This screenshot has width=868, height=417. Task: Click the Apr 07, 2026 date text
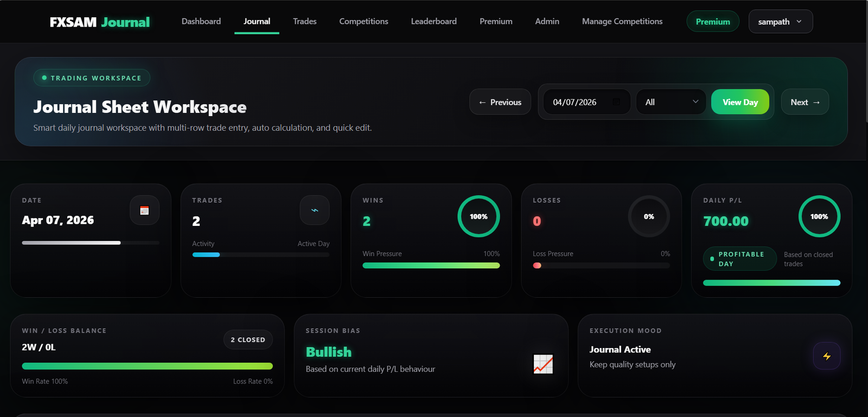point(58,220)
